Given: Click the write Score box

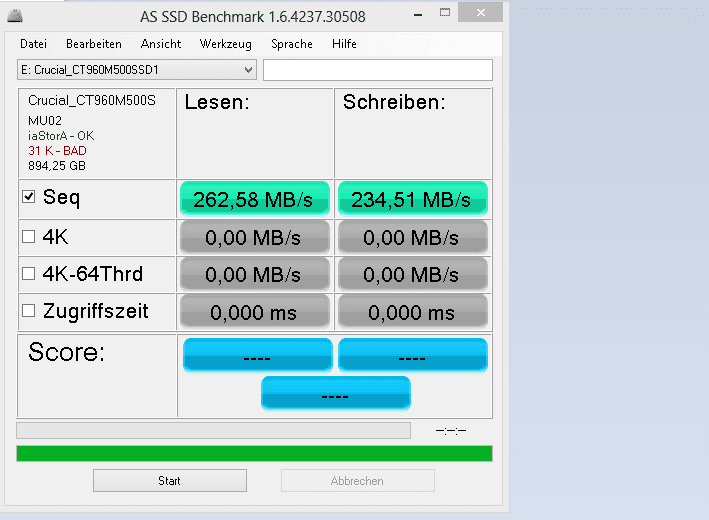Looking at the screenshot, I should [413, 355].
